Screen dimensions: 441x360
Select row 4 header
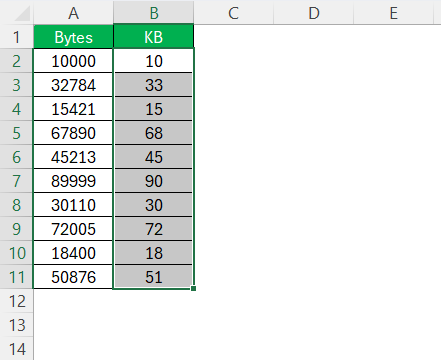pos(17,109)
